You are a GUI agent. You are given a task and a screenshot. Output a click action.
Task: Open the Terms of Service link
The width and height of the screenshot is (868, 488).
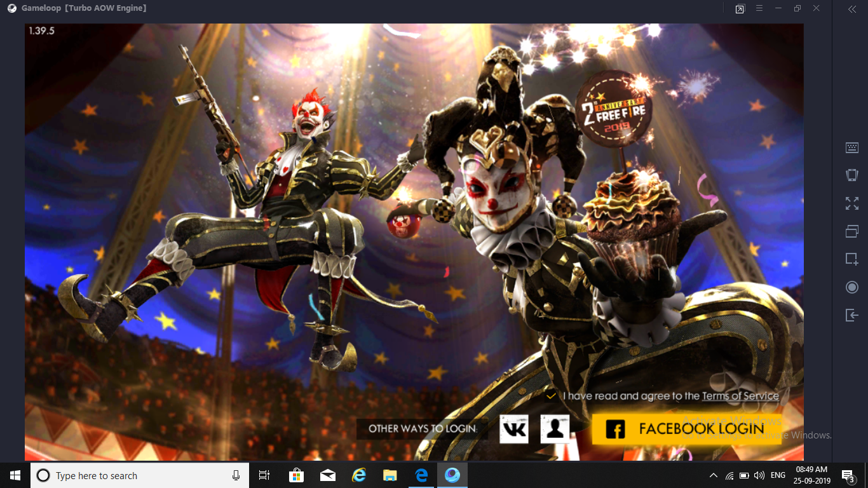click(x=740, y=396)
